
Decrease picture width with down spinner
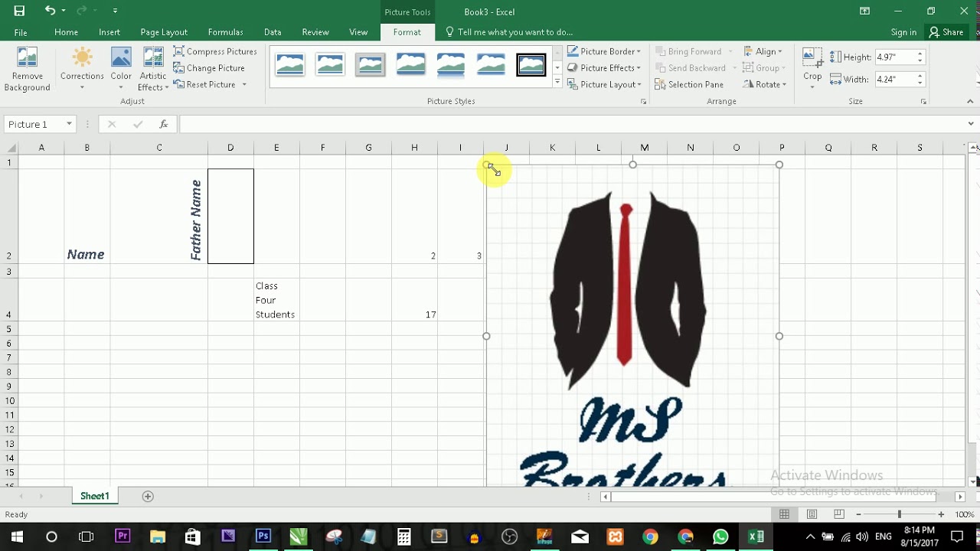coord(920,83)
